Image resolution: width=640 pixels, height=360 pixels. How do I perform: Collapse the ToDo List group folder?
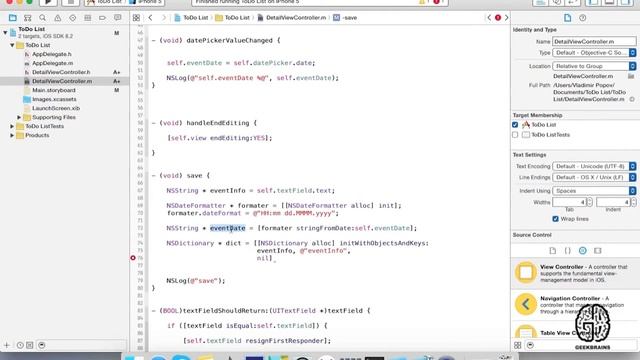pyautogui.click(x=12, y=45)
